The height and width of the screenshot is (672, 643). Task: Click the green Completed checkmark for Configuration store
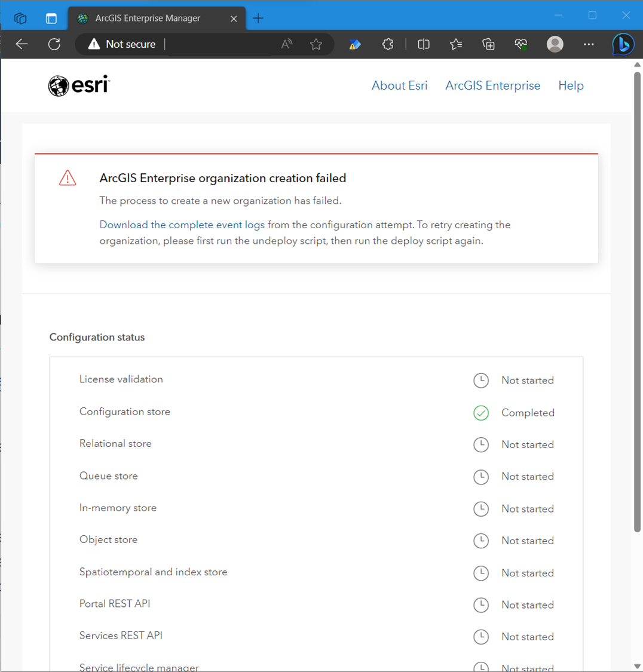[481, 413]
